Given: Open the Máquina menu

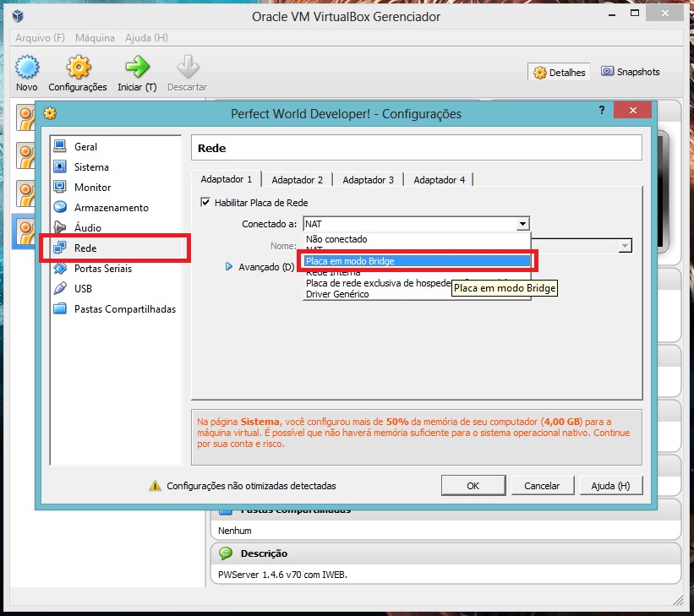Looking at the screenshot, I should click(95, 38).
